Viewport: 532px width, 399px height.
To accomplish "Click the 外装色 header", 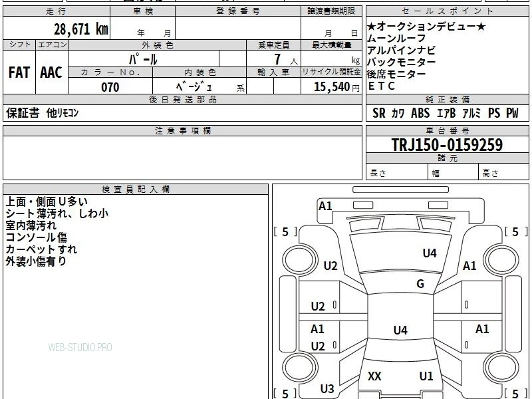I will [157, 45].
